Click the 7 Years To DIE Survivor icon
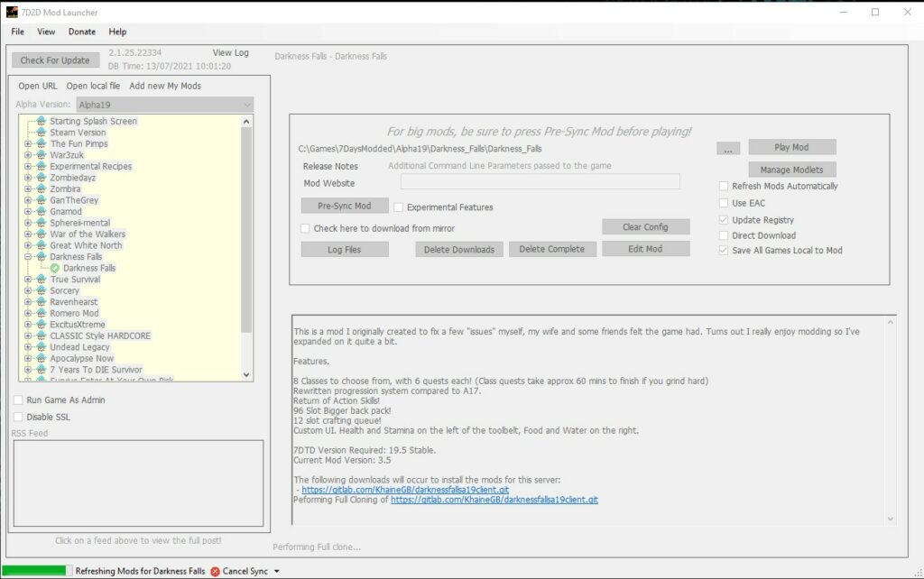Screen dimensions: 924x579 pyautogui.click(x=42, y=369)
